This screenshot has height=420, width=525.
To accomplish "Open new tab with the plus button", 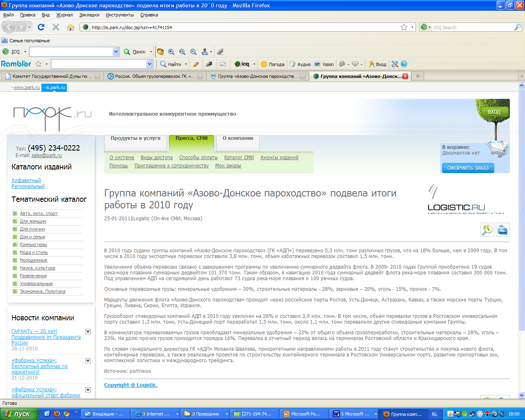I will pyautogui.click(x=418, y=76).
